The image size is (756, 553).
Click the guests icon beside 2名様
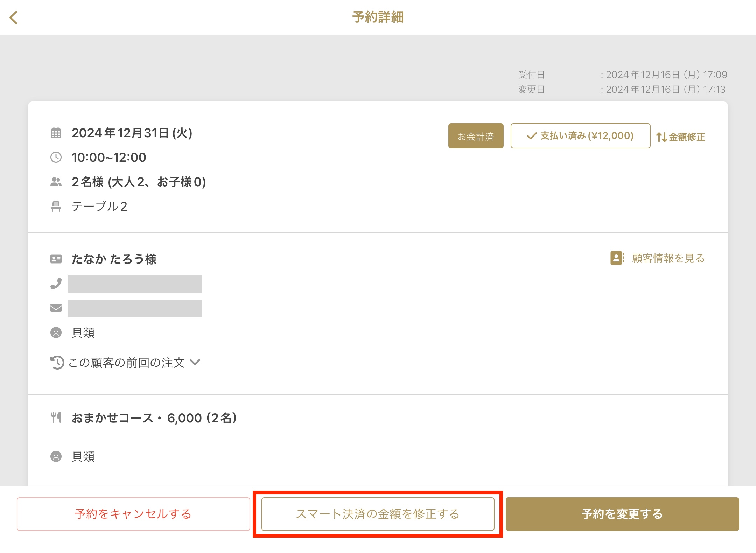pyautogui.click(x=56, y=182)
